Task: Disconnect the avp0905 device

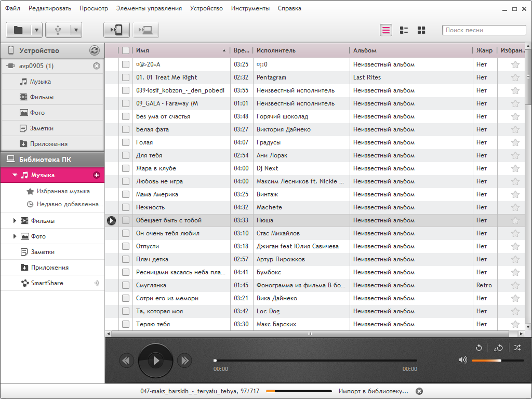Action: pos(97,66)
